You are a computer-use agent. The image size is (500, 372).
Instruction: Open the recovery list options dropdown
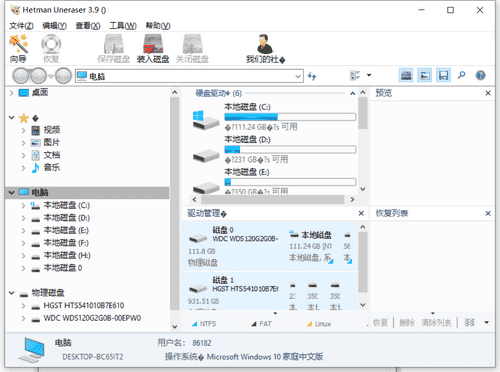(x=486, y=322)
